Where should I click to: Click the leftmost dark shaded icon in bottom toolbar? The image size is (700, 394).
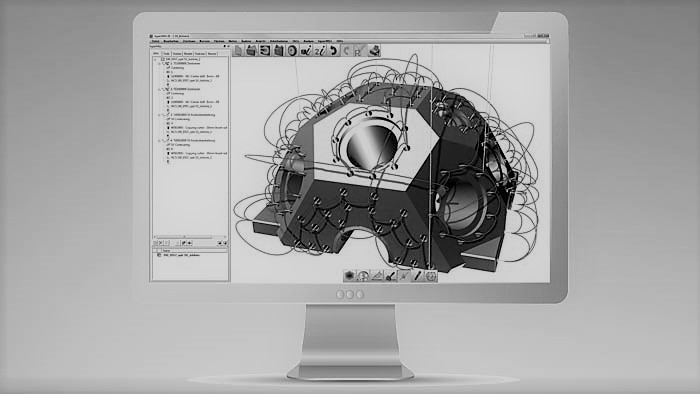350,276
